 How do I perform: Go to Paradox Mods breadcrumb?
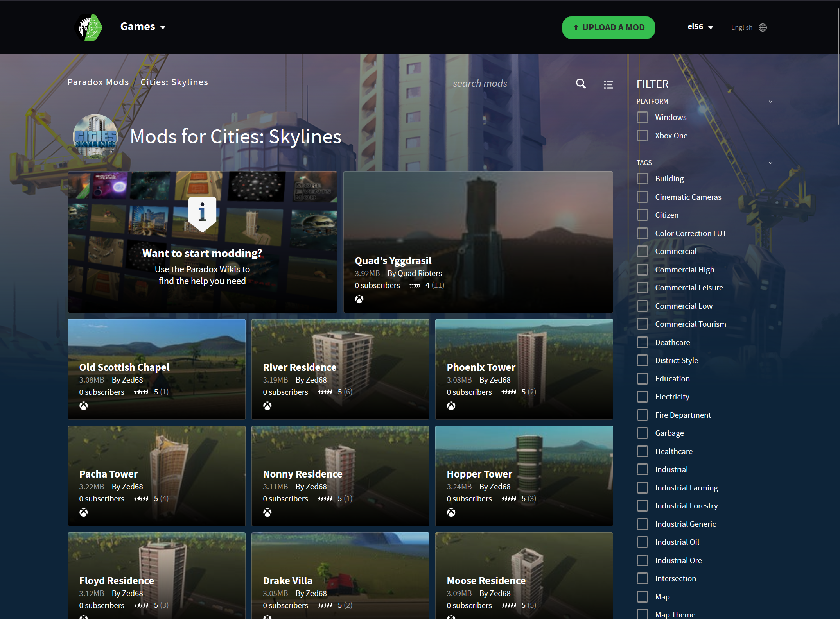tap(98, 82)
